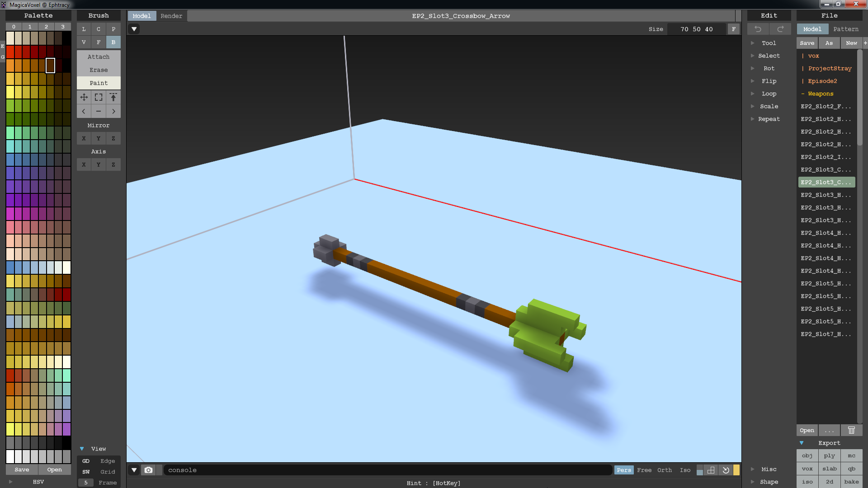Click the camera screenshot icon
868x488 pixels.
coord(148,470)
